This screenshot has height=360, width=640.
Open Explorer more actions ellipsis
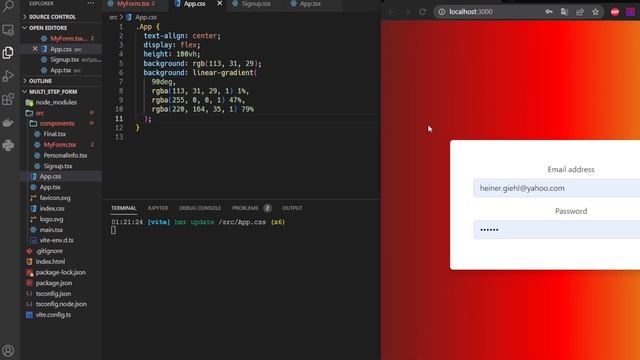pos(91,3)
